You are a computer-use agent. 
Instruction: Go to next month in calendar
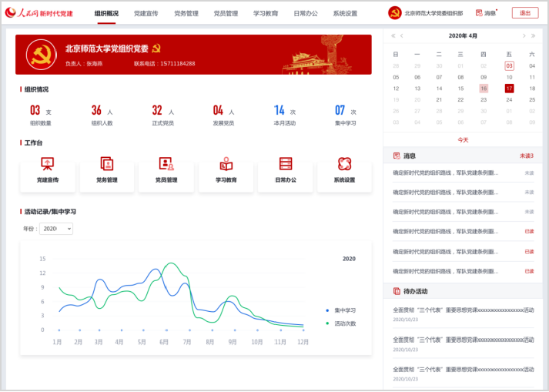524,35
